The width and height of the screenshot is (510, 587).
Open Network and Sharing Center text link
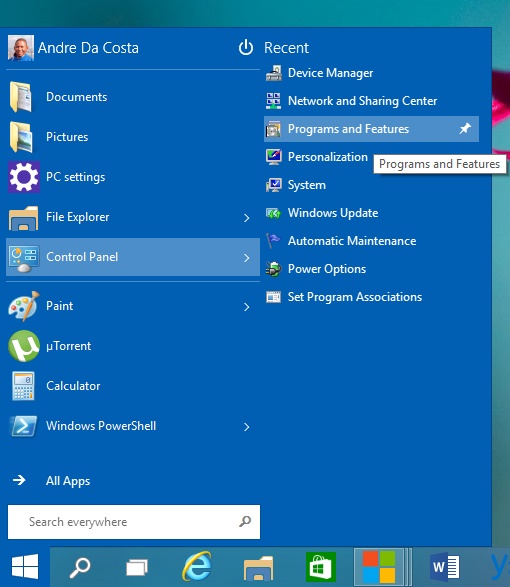click(x=362, y=101)
